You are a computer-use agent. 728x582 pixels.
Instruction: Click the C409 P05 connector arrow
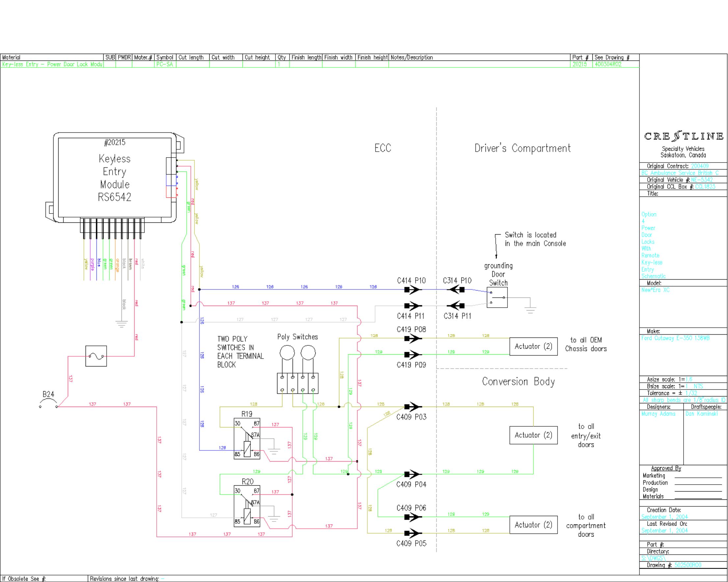pyautogui.click(x=413, y=533)
